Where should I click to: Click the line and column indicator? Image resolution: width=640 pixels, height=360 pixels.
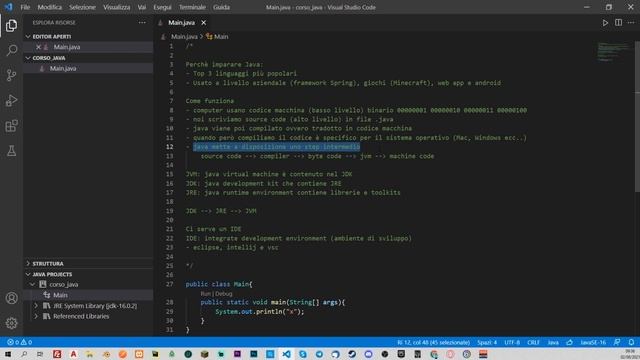pos(433,342)
